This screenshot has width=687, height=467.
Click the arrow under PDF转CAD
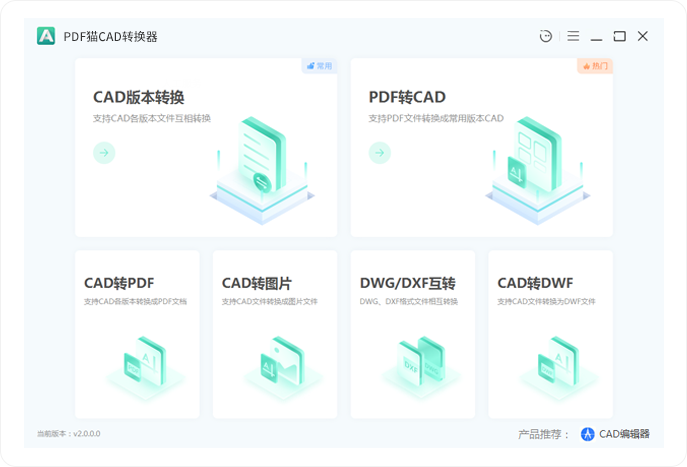tap(379, 152)
